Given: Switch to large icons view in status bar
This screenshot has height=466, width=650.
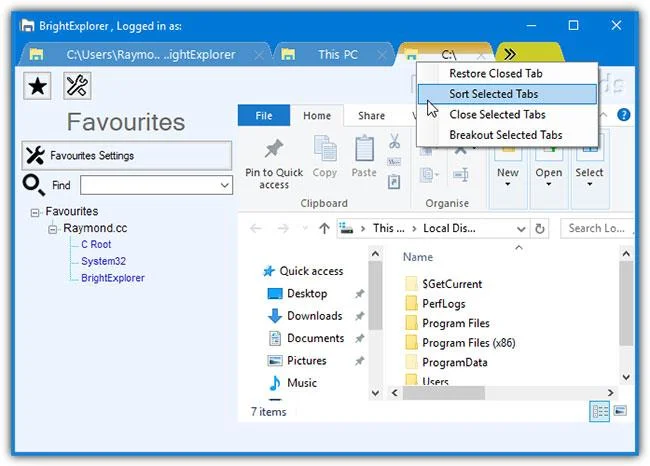Looking at the screenshot, I should click(621, 410).
